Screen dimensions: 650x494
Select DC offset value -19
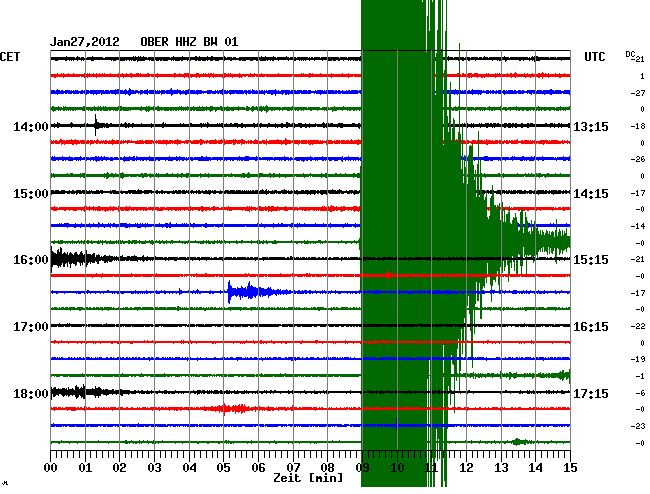tap(637, 359)
